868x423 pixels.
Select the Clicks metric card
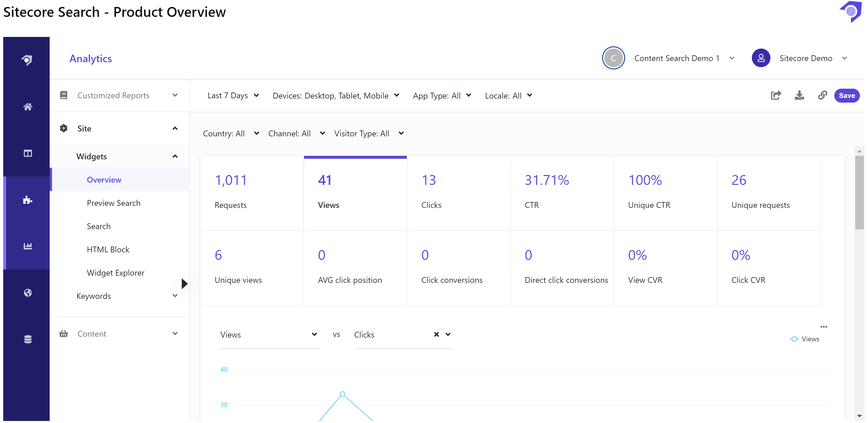[x=458, y=193]
